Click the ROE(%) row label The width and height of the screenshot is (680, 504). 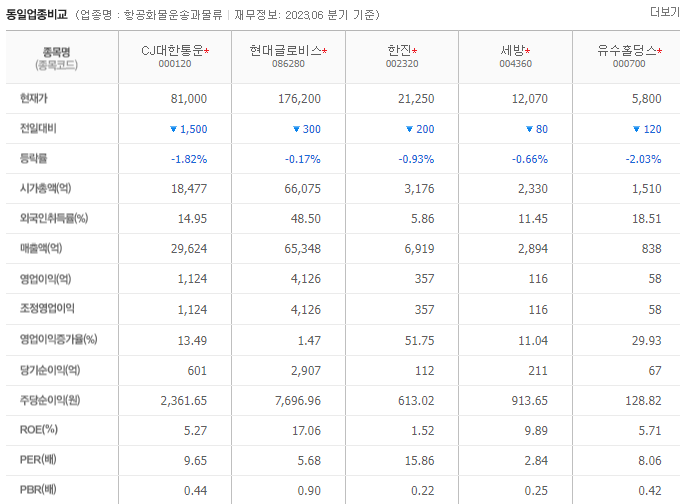point(39,429)
